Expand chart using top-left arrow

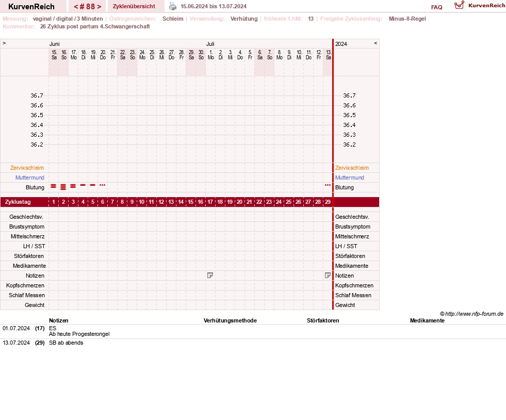pos(4,43)
